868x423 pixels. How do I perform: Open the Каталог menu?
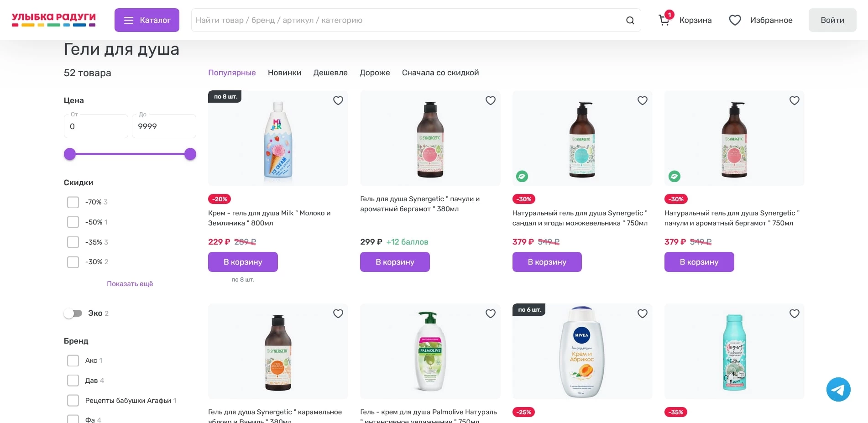click(x=146, y=20)
